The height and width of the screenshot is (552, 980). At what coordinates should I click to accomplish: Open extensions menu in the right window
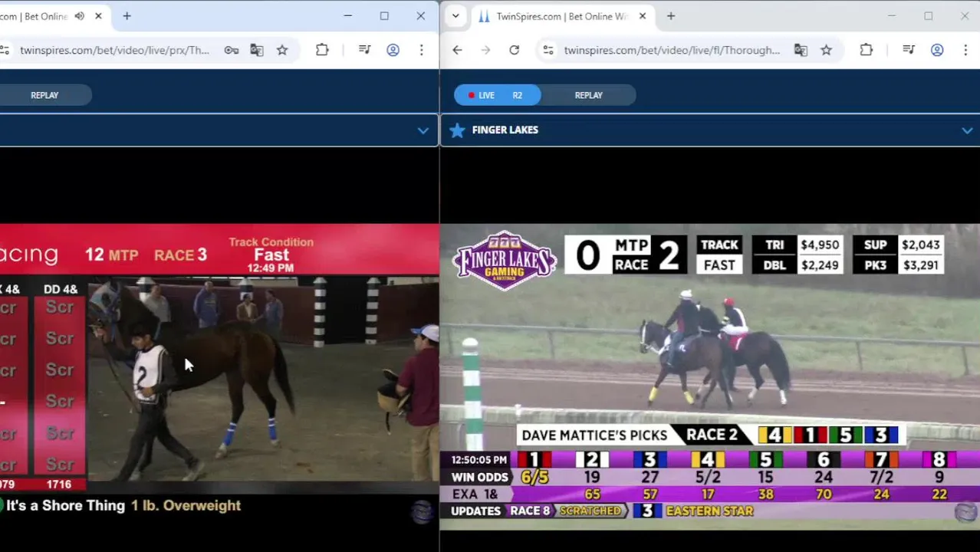click(866, 50)
